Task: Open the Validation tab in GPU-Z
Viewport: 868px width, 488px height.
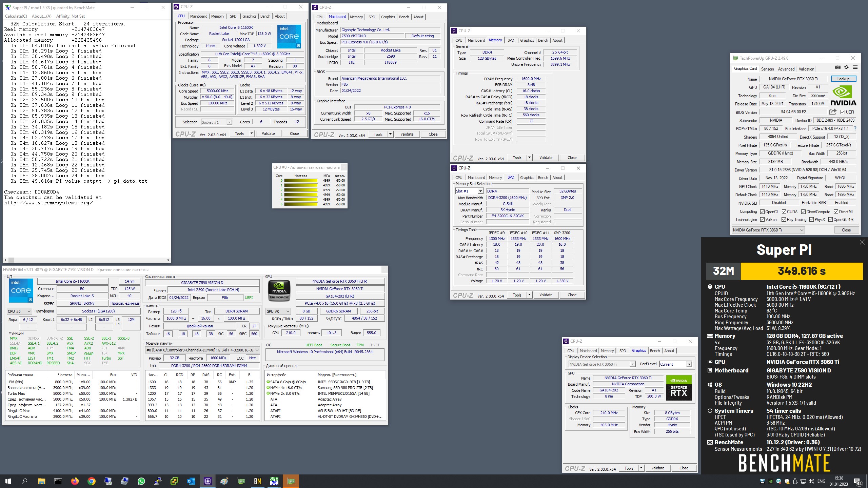Action: pos(806,69)
